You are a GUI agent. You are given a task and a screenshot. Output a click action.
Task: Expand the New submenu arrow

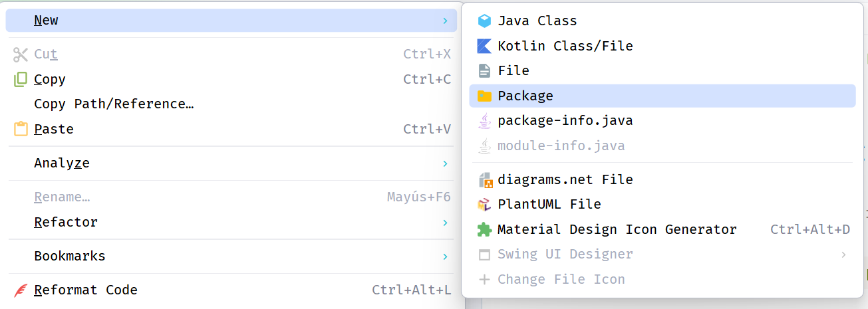[x=445, y=21]
